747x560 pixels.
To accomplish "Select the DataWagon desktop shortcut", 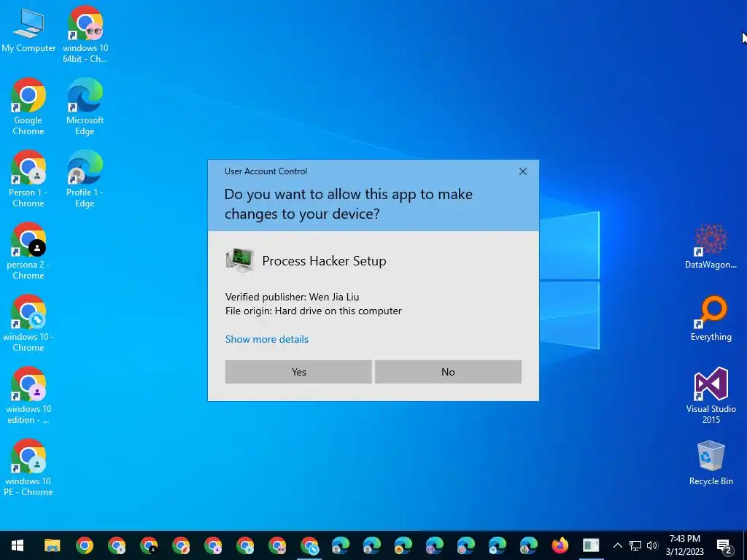I will click(x=711, y=246).
